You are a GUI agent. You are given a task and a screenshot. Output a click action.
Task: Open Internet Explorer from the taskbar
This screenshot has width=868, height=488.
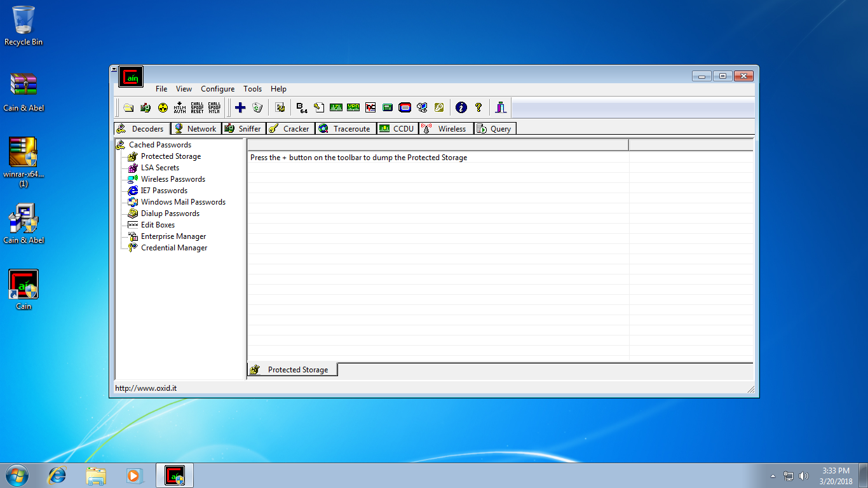[58, 475]
